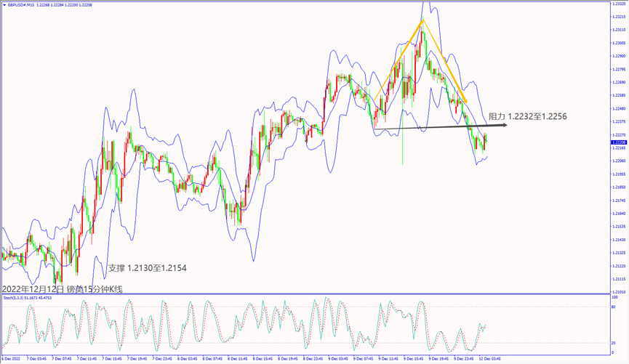Click the last candlestick on the chart
Image resolution: width=629 pixels, height=364 pixels.
tap(485, 139)
